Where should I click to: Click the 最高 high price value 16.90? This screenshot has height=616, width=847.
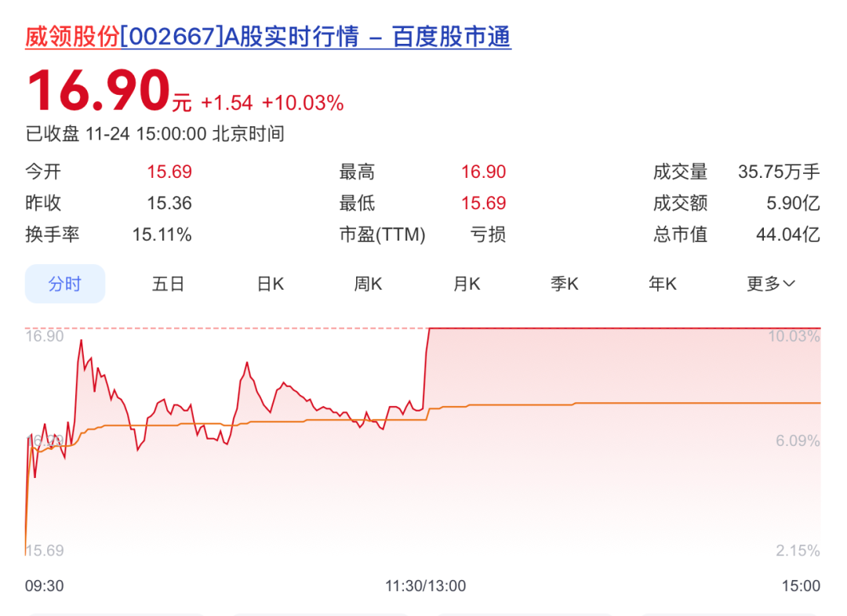pyautogui.click(x=484, y=172)
